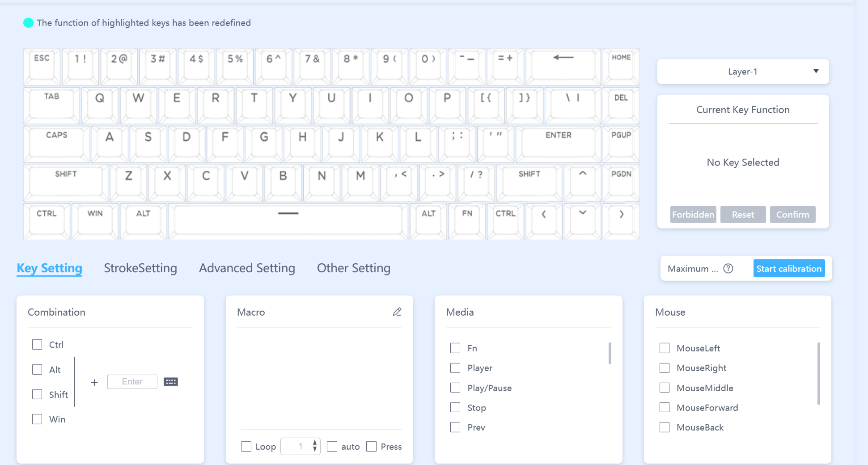Click the Forbidden button
Screen dimensions: 868x465
[x=693, y=215]
